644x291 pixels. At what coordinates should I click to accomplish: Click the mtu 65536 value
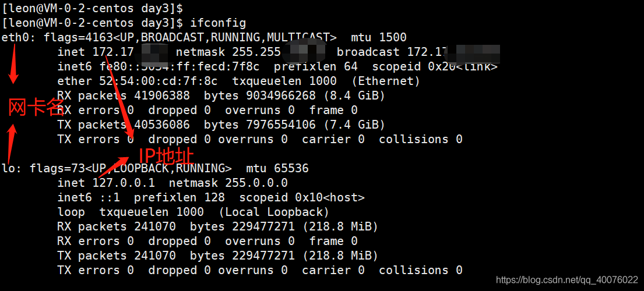tap(277, 168)
